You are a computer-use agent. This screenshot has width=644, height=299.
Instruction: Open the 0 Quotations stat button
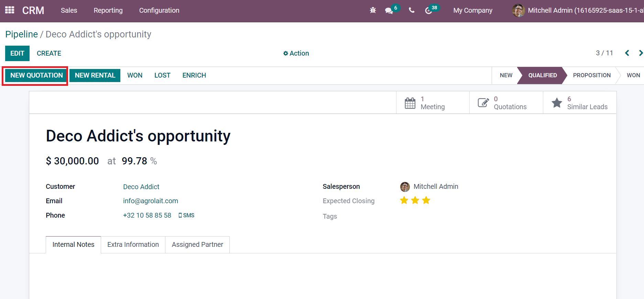[x=506, y=102]
